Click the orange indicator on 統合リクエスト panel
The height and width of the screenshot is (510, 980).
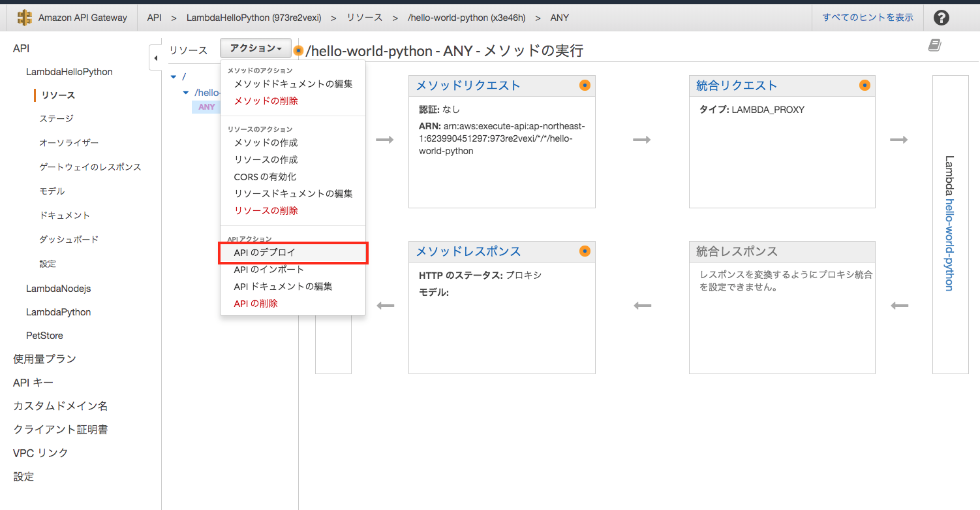coord(865,85)
